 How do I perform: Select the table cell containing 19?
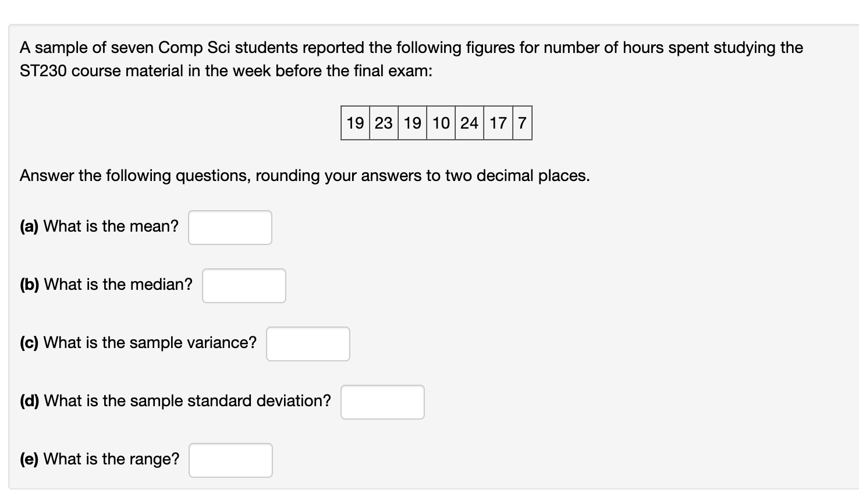[x=354, y=123]
